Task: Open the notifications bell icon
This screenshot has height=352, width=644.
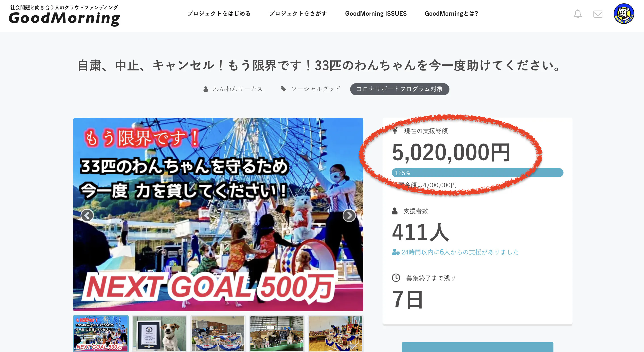Action: [578, 14]
